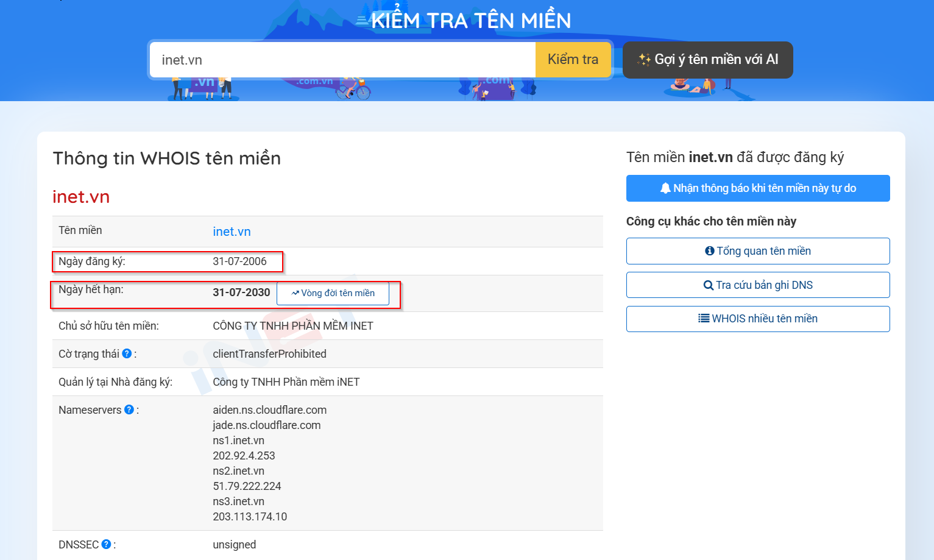Select nameserver ns3.inet.vn
This screenshot has width=934, height=560.
[238, 502]
